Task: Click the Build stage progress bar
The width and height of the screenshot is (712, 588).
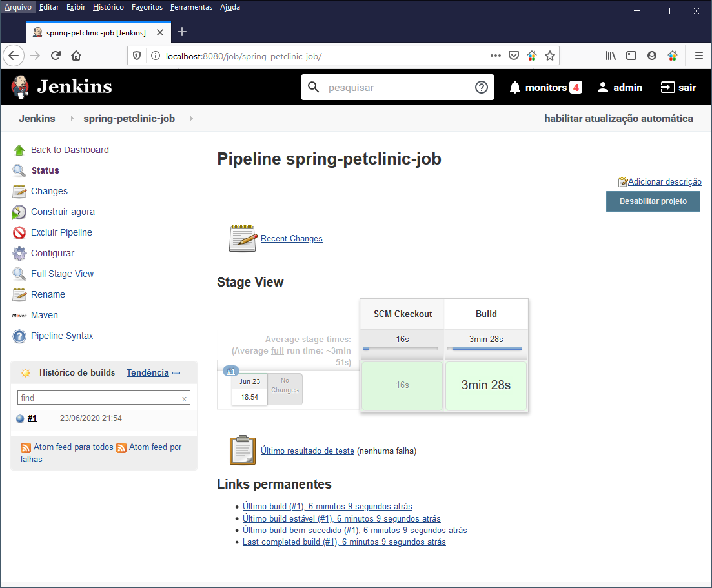Action: click(486, 349)
